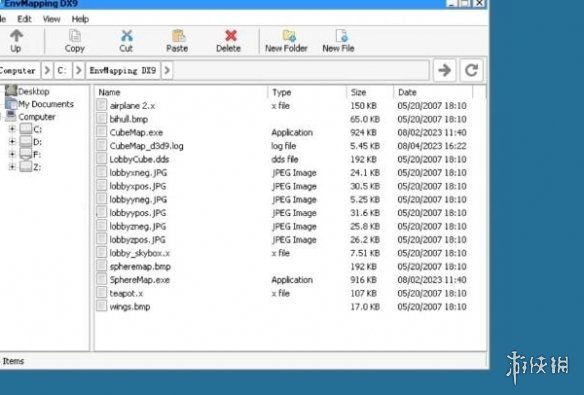The width and height of the screenshot is (584, 395).
Task: Select the lobbyxpos.JPG file name
Action: click(138, 186)
